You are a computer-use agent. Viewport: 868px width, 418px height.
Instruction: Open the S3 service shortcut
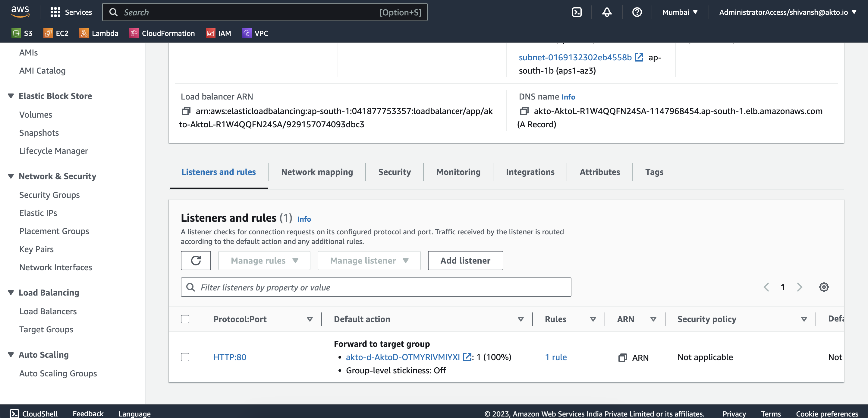tap(22, 33)
